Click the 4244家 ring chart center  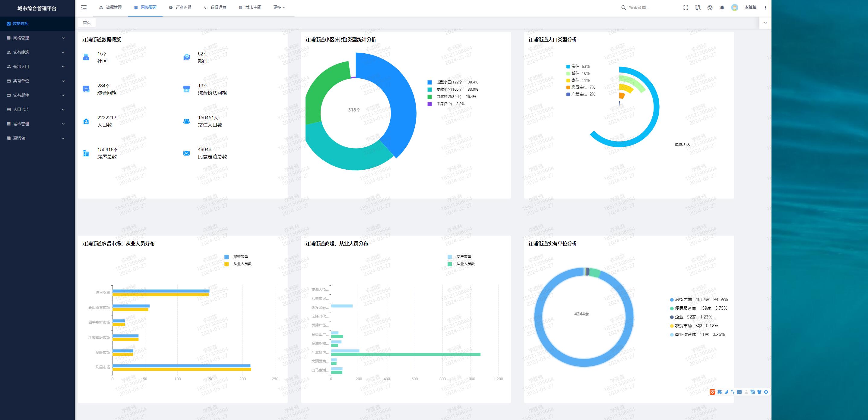[581, 314]
